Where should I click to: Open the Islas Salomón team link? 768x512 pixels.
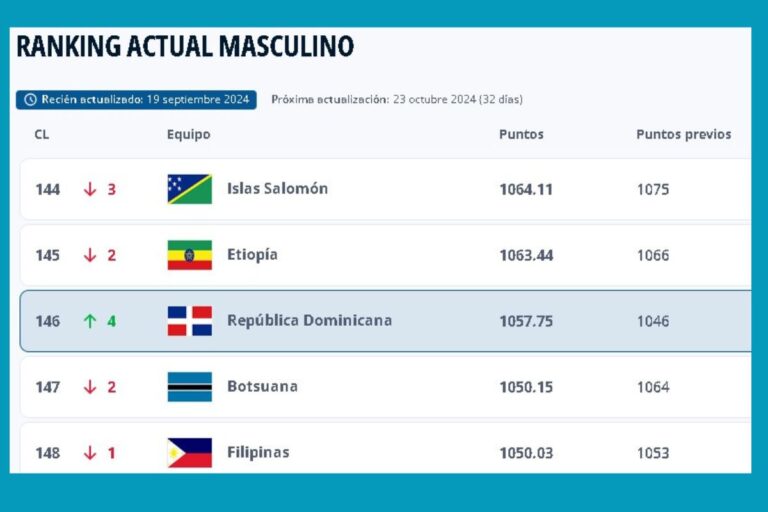[x=277, y=189]
